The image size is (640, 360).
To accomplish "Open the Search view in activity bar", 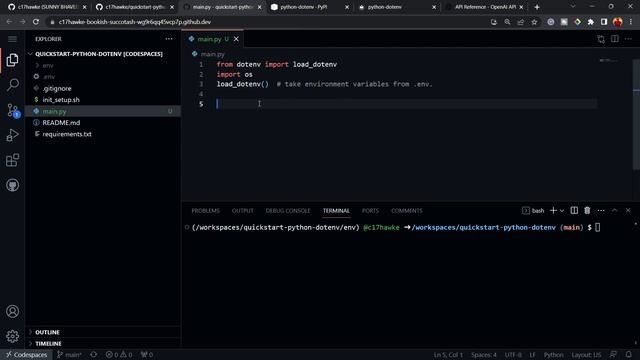I will tap(12, 85).
